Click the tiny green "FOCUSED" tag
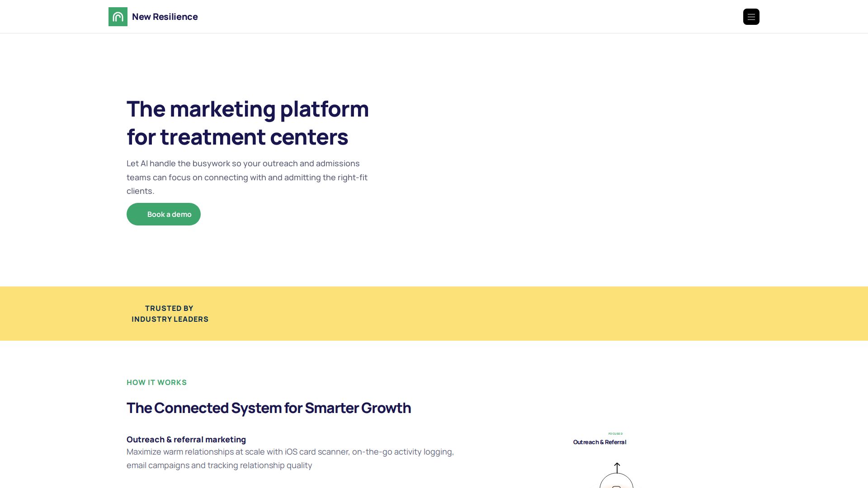This screenshot has width=868, height=488. click(x=615, y=434)
